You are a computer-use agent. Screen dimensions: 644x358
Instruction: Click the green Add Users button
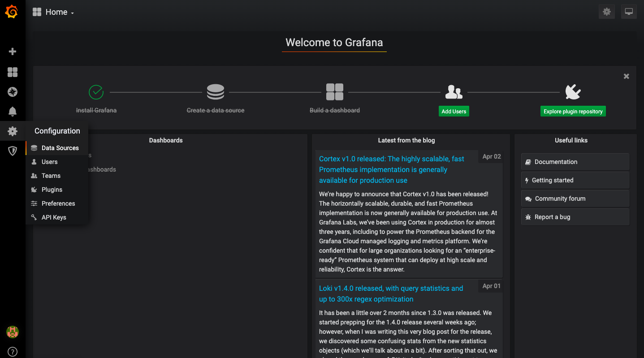point(454,112)
